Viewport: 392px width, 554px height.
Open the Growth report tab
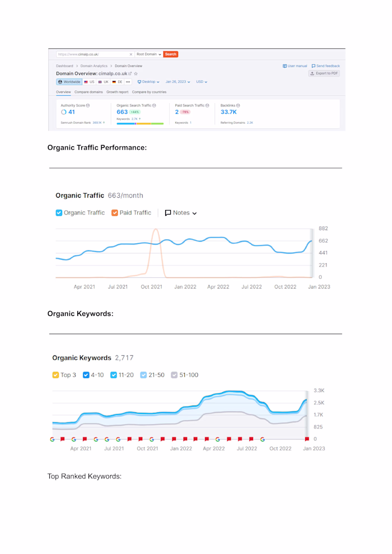pyautogui.click(x=118, y=92)
